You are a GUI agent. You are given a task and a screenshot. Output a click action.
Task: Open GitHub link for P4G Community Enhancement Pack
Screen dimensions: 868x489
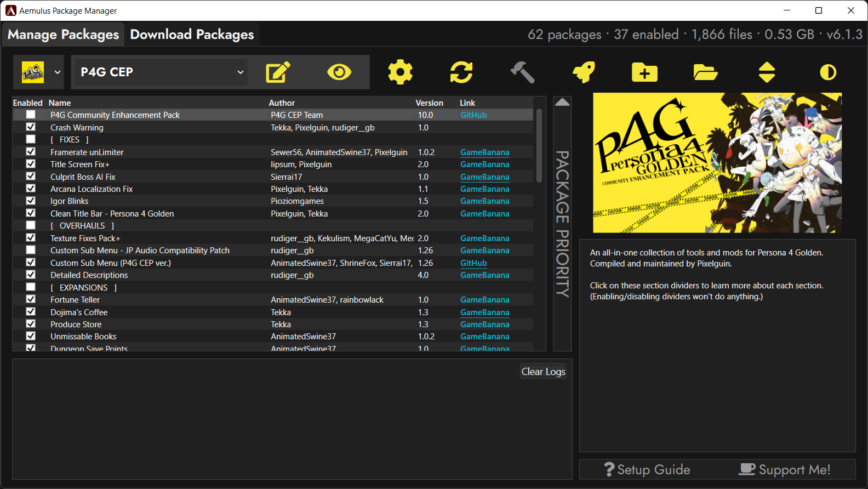tap(473, 115)
